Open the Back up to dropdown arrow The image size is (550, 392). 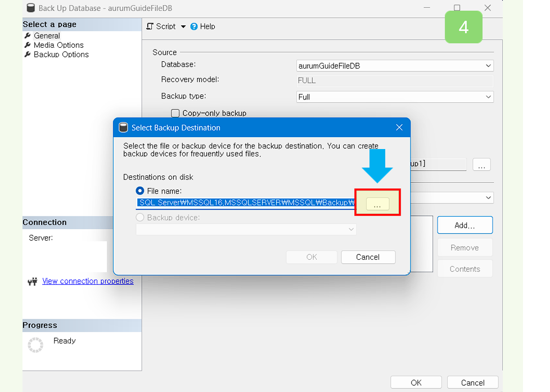tap(488, 198)
